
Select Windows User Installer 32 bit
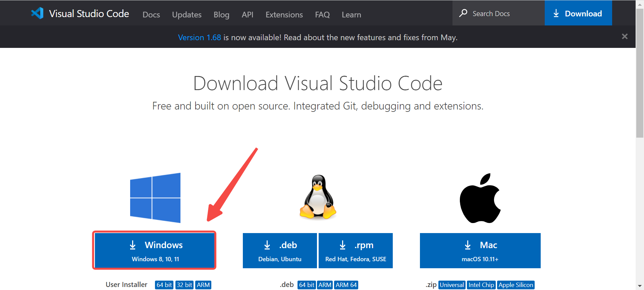tap(184, 285)
